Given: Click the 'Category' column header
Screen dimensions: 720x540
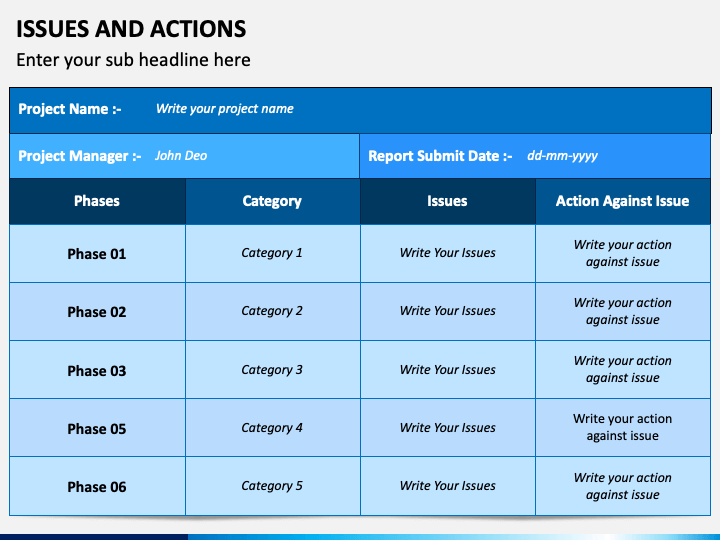Looking at the screenshot, I should tap(272, 201).
